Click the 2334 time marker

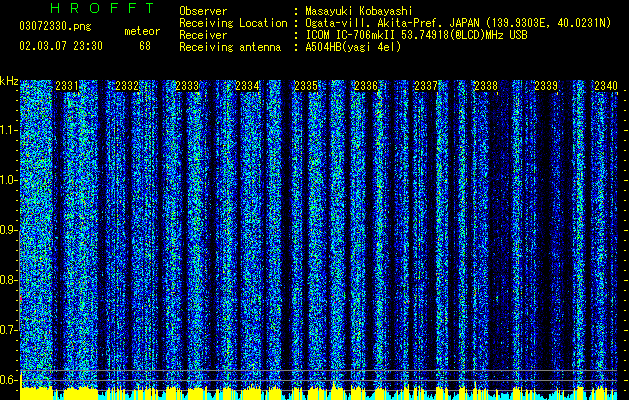click(247, 86)
